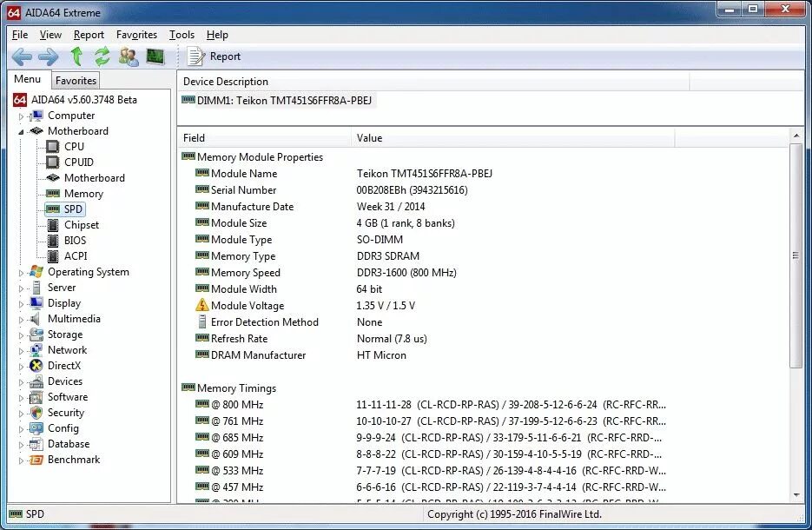The height and width of the screenshot is (530, 812).
Task: Click the Operating System Windows flag icon
Action: (36, 271)
